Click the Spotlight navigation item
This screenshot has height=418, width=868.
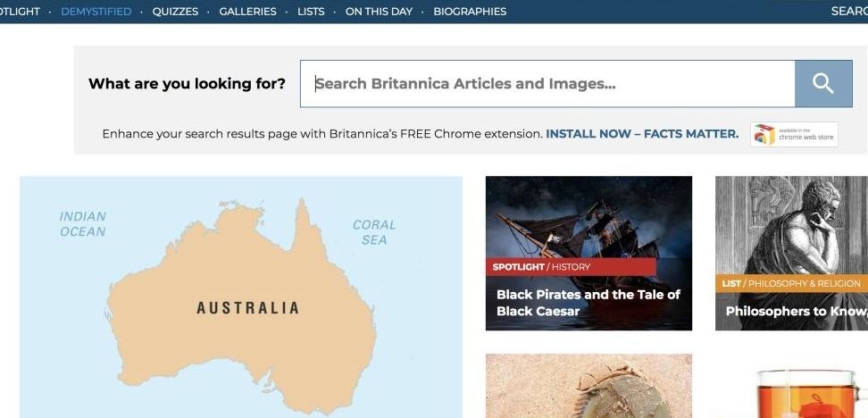[20, 11]
